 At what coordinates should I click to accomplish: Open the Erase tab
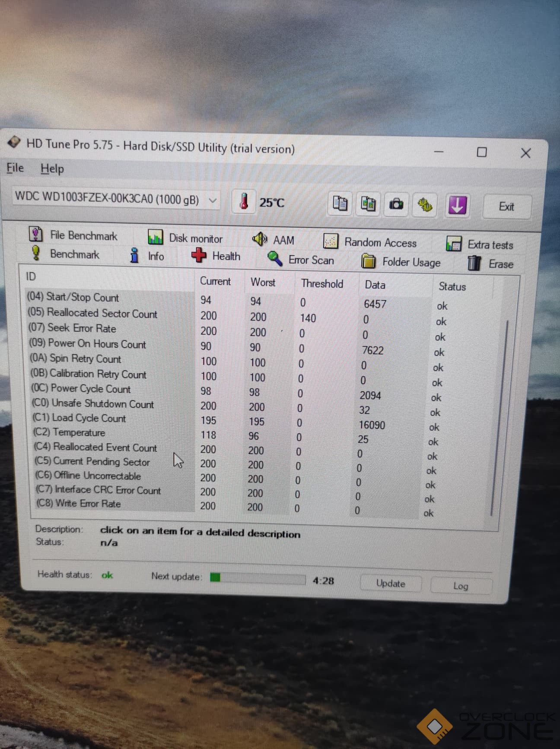click(x=490, y=263)
